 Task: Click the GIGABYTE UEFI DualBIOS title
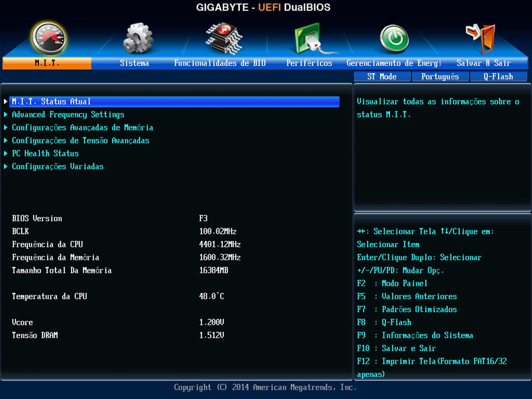(263, 7)
